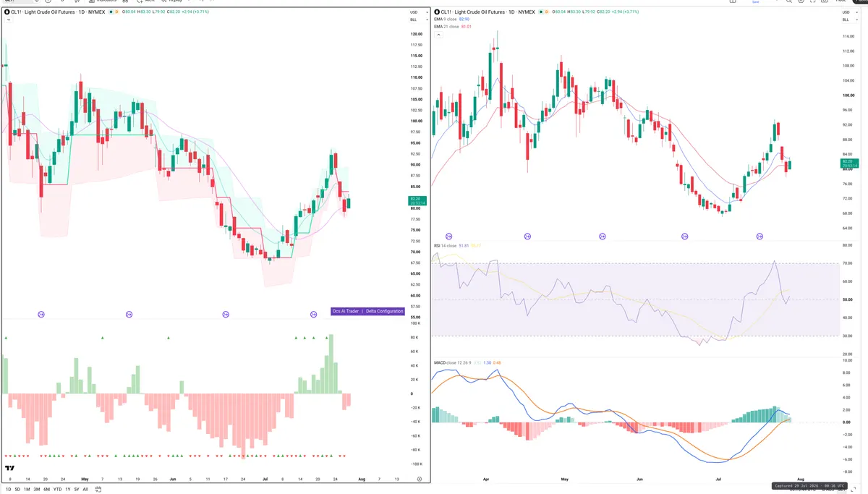Image resolution: width=868 pixels, height=494 pixels.
Task: Click the Ocs Ai Trader label
Action: 345,311
